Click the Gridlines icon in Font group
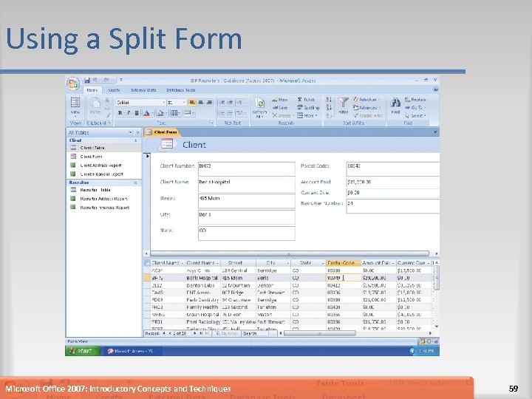Screen dimensions: 532x399 point(174,113)
